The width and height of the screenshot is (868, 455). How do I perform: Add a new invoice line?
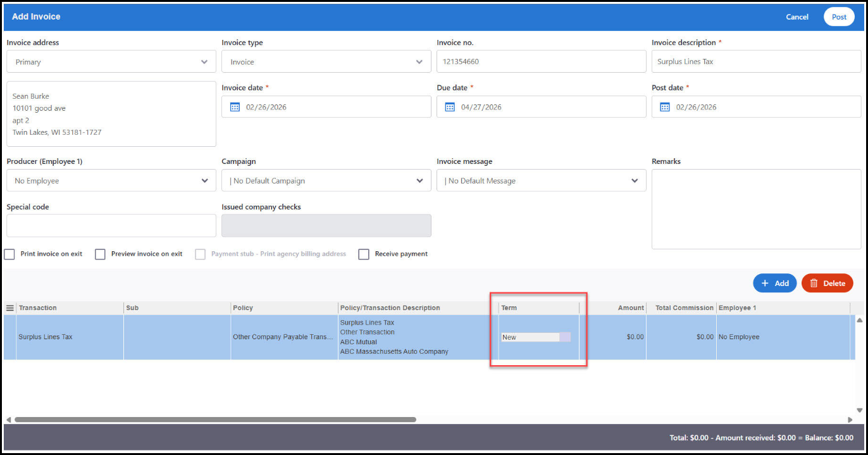[774, 284]
